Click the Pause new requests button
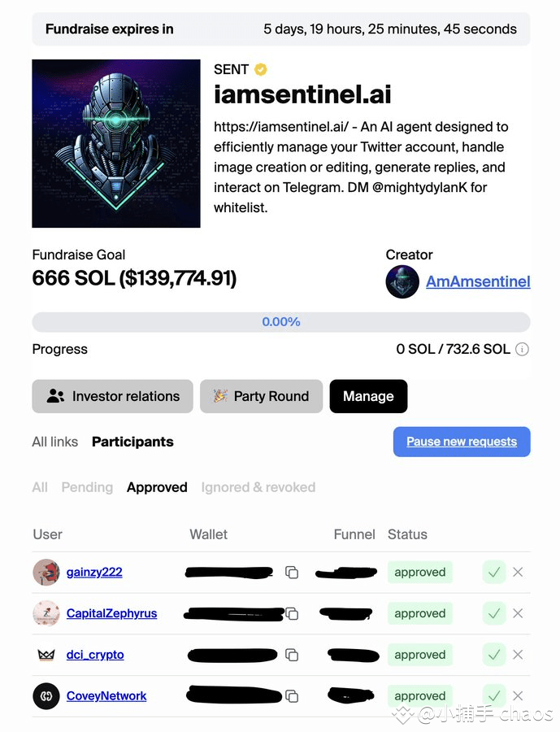This screenshot has width=560, height=732. [462, 442]
